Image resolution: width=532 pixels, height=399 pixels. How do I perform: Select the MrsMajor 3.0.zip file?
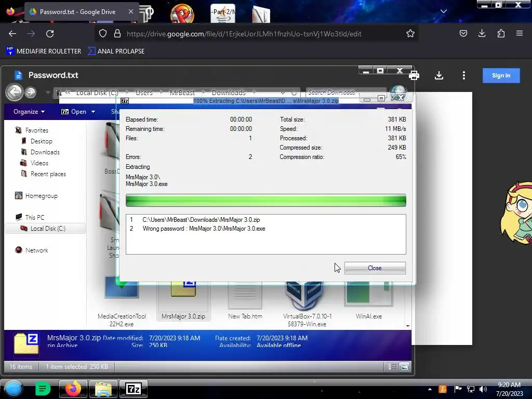tap(183, 300)
